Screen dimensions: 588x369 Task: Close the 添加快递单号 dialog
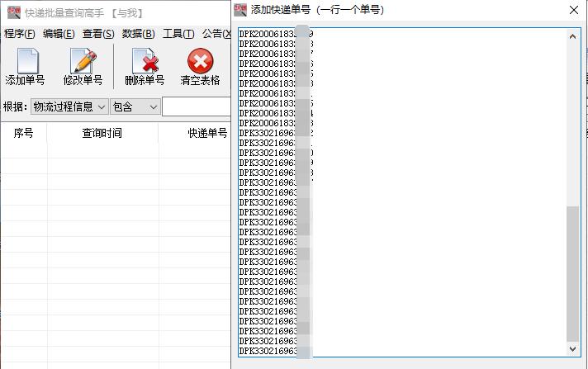[x=573, y=10]
